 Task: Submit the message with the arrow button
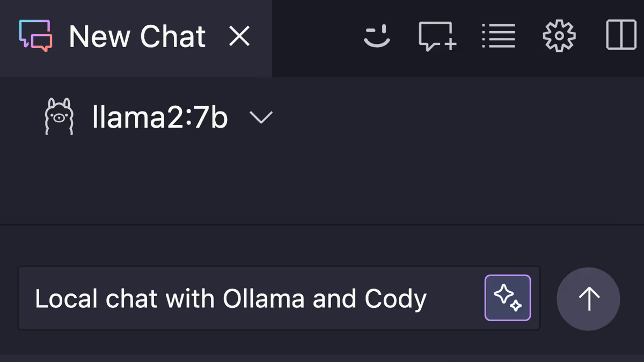(588, 298)
